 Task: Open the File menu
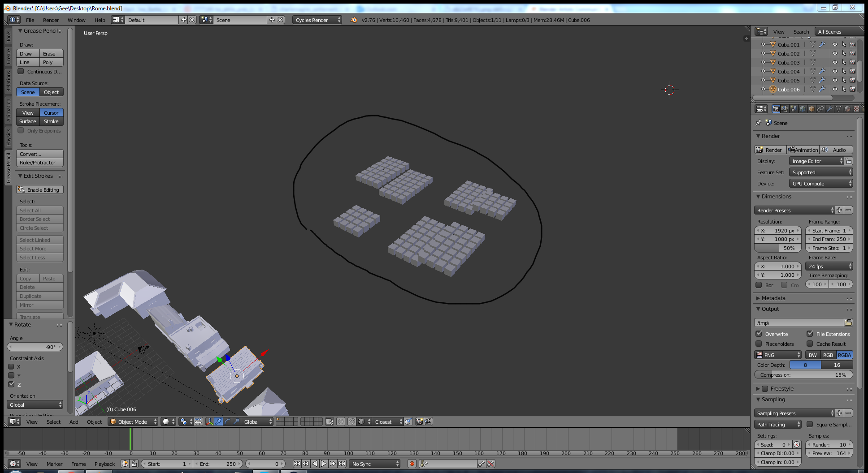point(30,20)
